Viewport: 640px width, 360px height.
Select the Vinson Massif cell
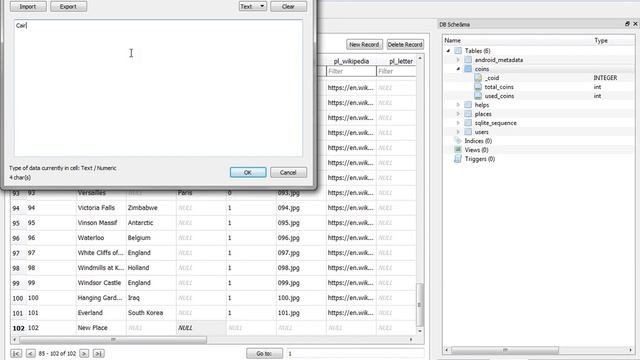tap(101, 223)
